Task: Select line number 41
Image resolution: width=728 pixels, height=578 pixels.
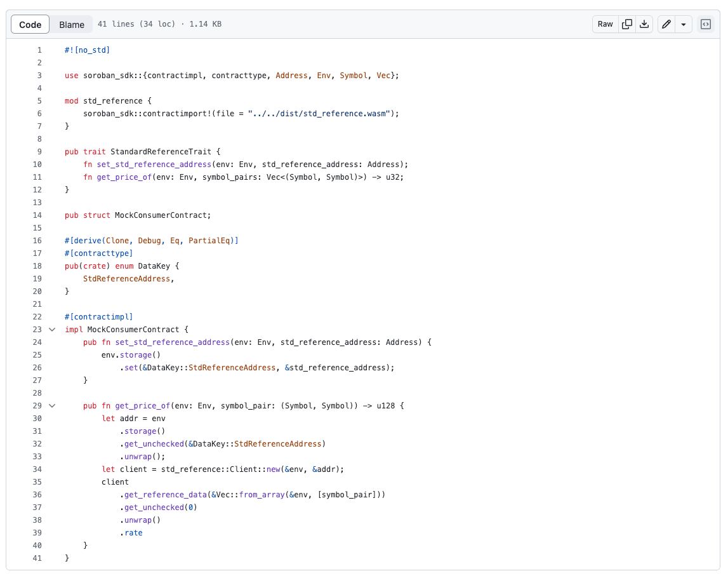Action: click(x=37, y=558)
